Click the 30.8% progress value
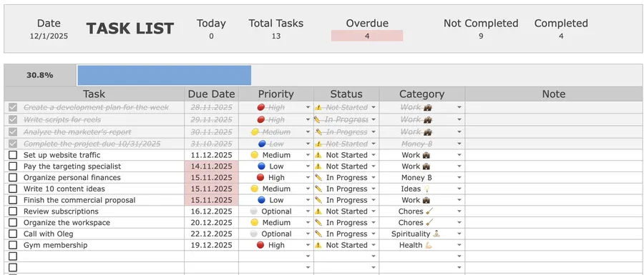Viewport: 644px width, 275px height. 40,76
